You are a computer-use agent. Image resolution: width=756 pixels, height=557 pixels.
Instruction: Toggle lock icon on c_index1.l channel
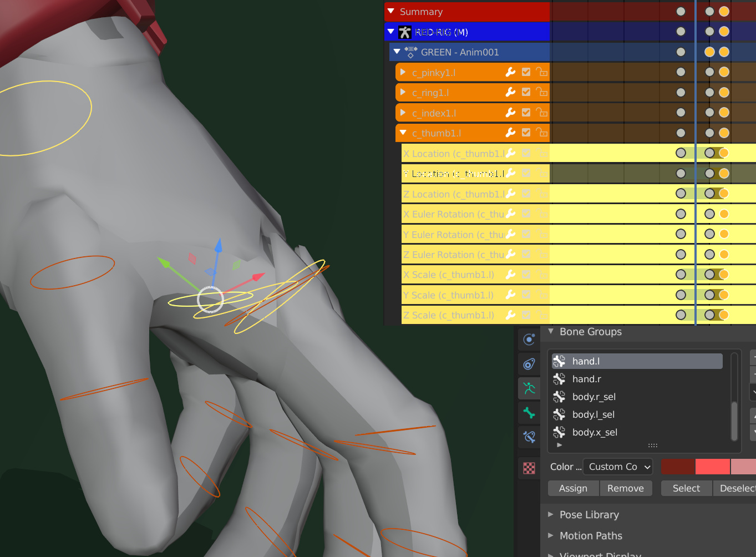pos(542,113)
